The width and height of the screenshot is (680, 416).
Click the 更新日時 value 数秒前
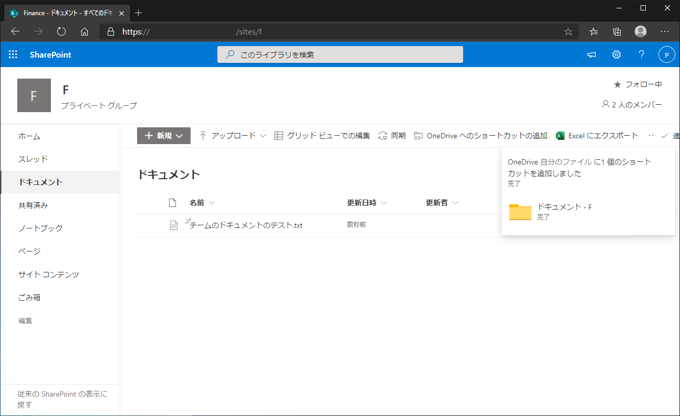356,225
